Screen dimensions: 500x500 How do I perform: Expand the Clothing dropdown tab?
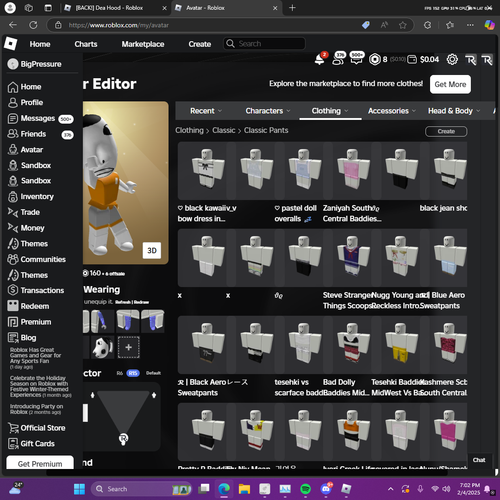pyautogui.click(x=330, y=111)
